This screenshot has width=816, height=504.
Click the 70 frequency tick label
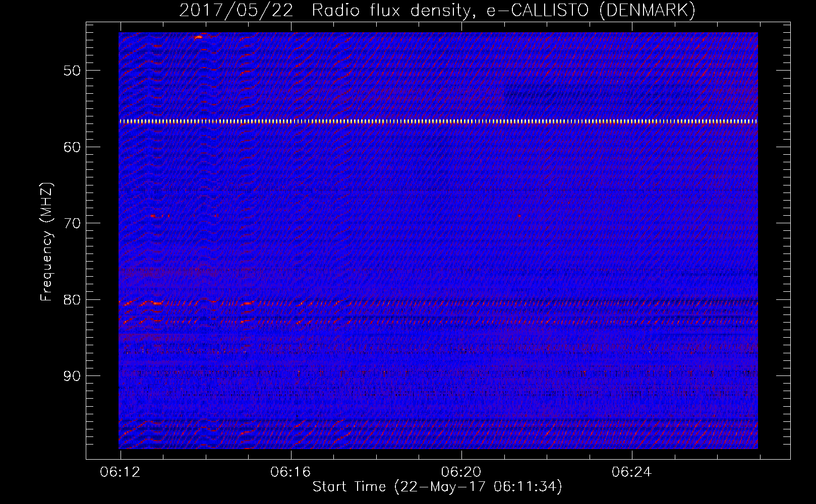[72, 223]
